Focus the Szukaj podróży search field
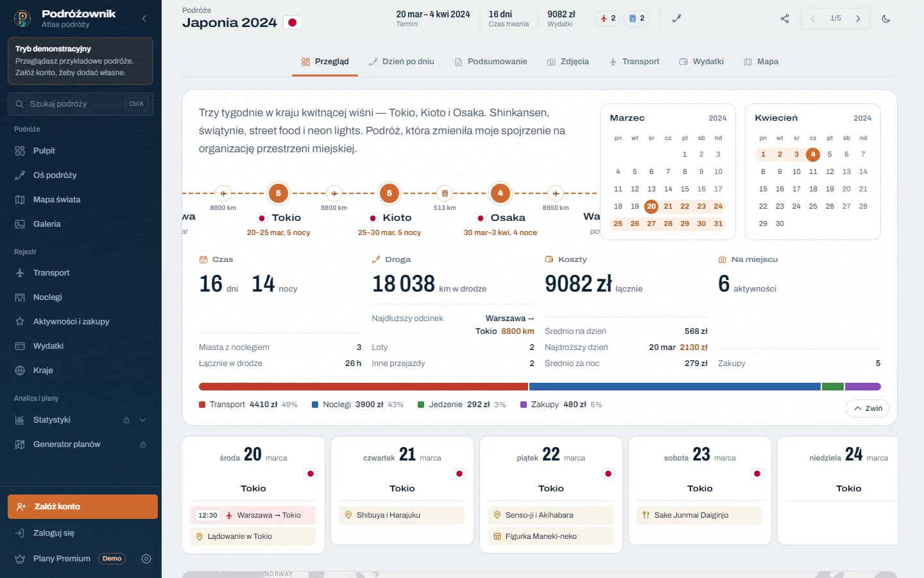 point(80,103)
